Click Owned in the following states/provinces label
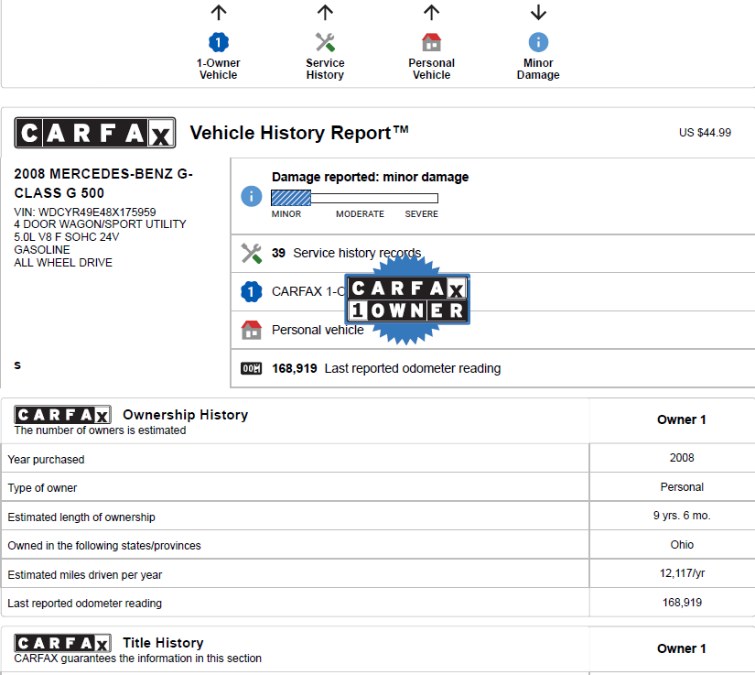The height and width of the screenshot is (675, 755). tap(104, 546)
